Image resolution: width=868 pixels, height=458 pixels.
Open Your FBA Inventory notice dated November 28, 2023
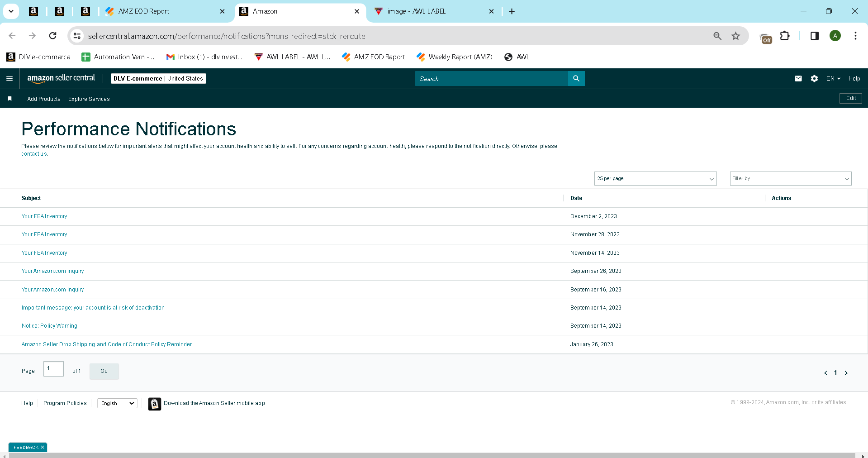44,234
